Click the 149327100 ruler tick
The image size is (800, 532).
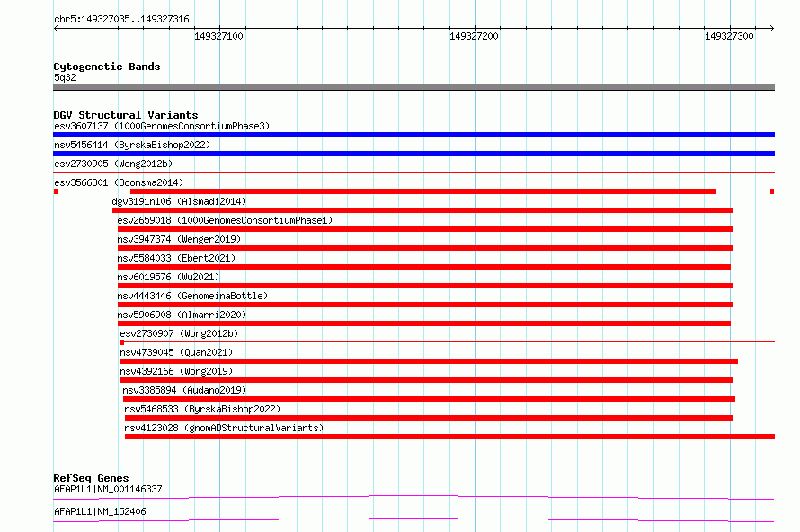(x=219, y=36)
